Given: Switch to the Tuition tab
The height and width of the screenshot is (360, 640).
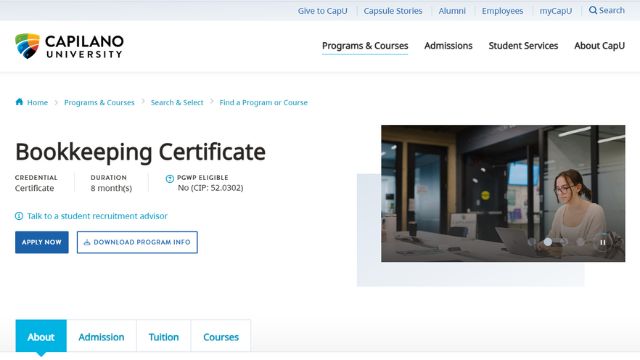Looking at the screenshot, I should (x=164, y=336).
